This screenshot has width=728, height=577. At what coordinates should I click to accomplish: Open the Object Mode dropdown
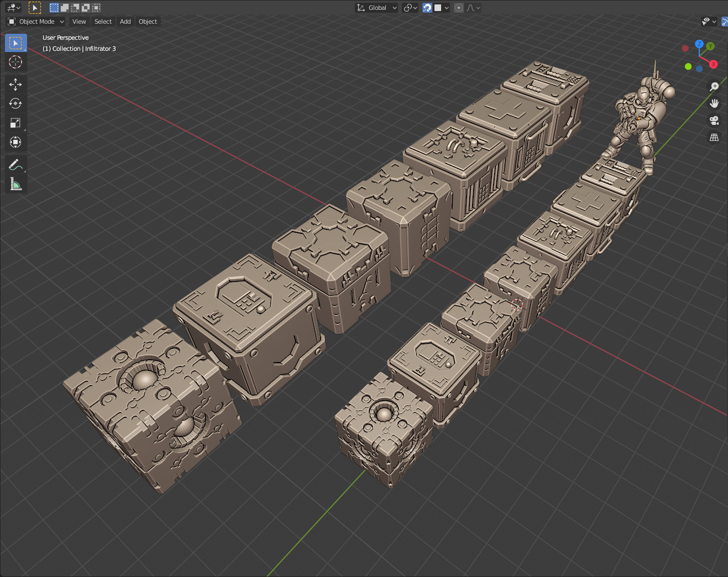[x=36, y=22]
